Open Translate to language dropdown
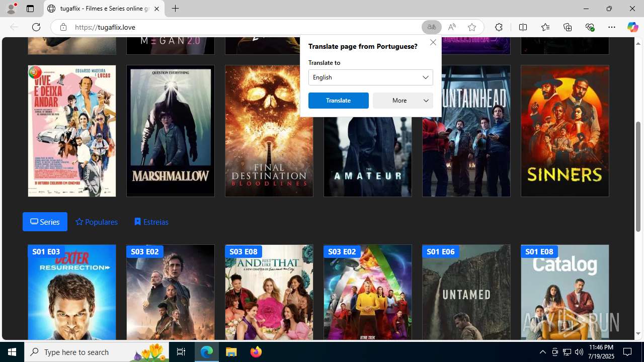Image resolution: width=644 pixels, height=362 pixels. [x=370, y=77]
